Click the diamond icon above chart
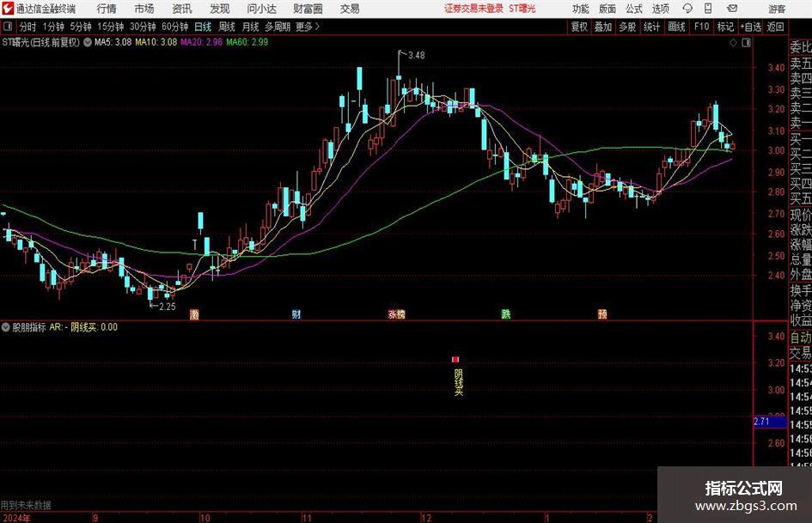The height and width of the screenshot is (523, 812). point(733,43)
